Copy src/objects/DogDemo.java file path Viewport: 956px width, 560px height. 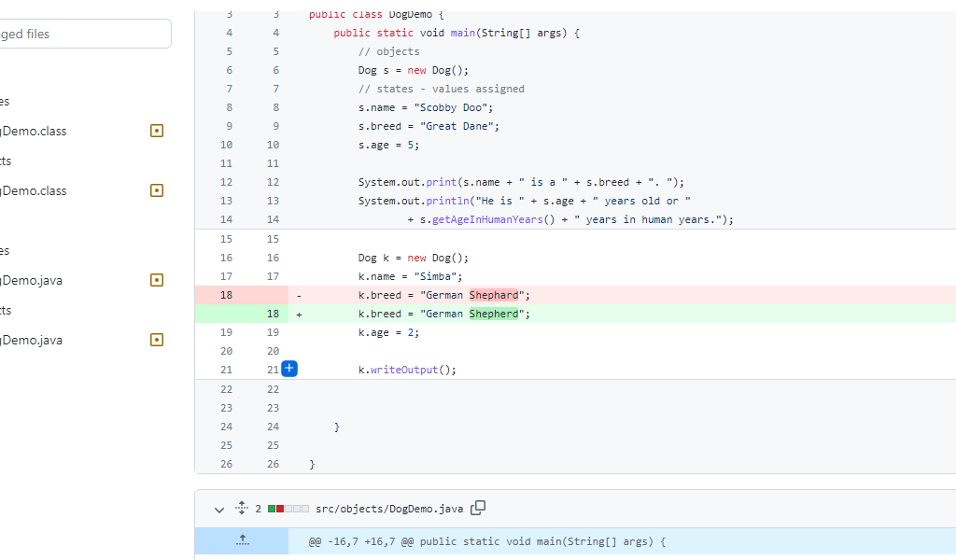[x=478, y=508]
